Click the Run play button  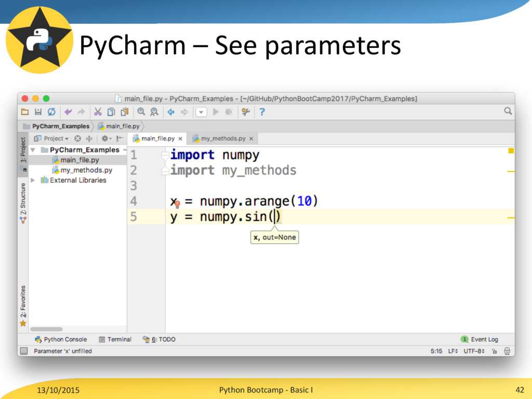[x=216, y=112]
